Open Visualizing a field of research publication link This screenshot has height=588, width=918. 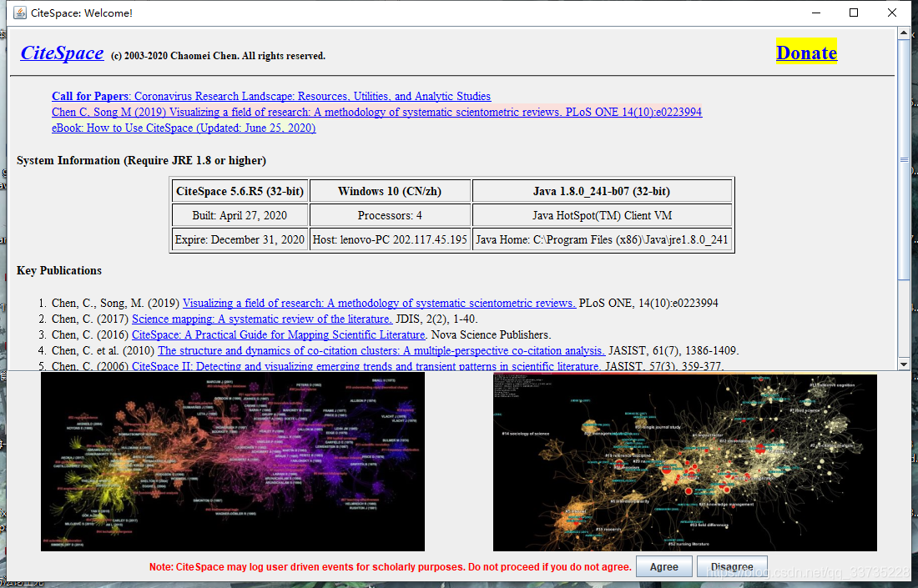[380, 303]
